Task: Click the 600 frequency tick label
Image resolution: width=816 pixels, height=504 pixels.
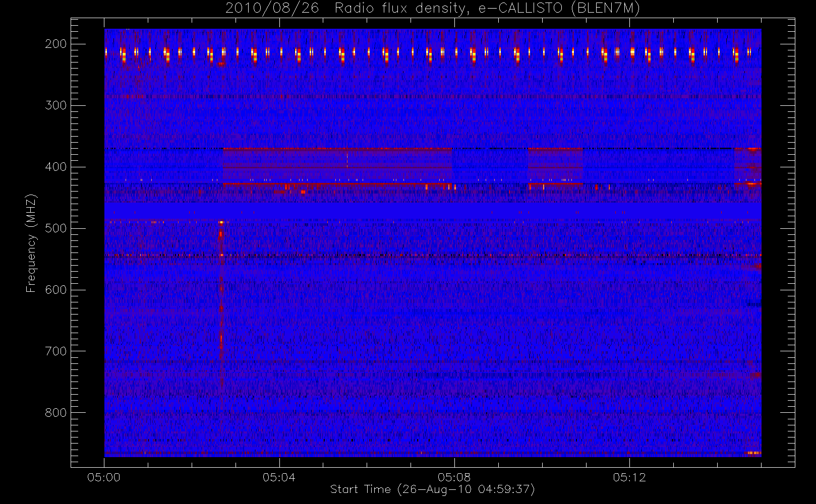Action: [x=56, y=290]
